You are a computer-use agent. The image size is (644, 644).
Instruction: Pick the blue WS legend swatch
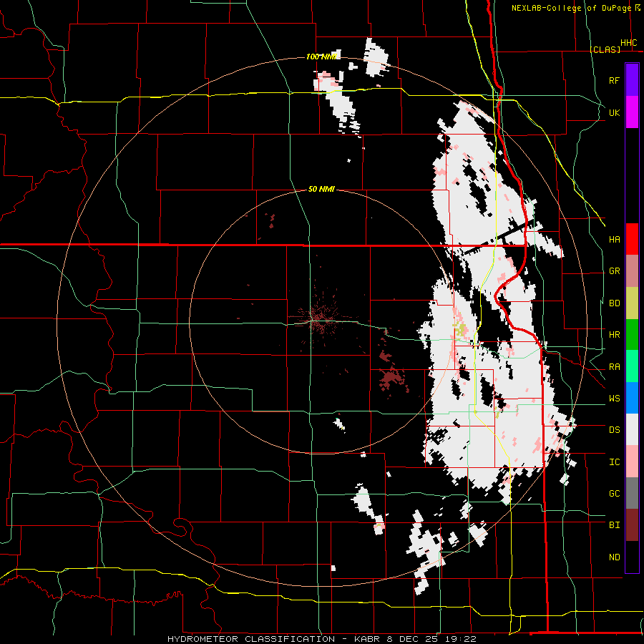coord(632,398)
